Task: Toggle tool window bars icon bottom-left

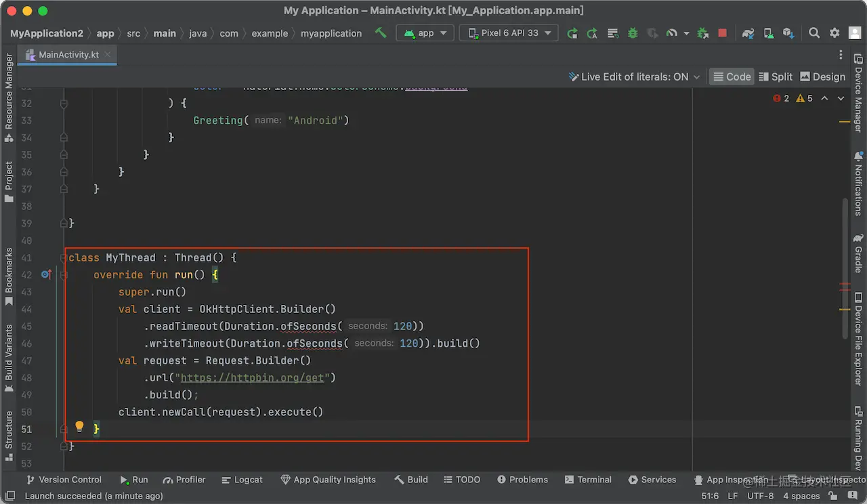Action: coord(9,496)
